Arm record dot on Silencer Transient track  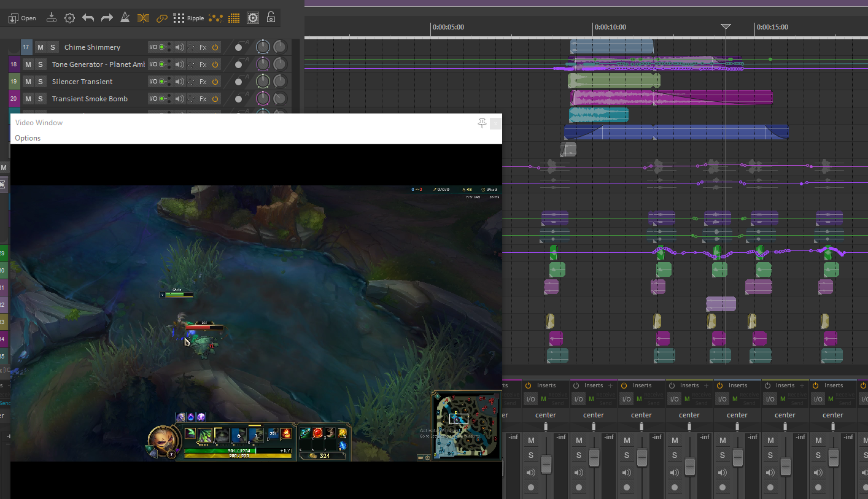(238, 82)
